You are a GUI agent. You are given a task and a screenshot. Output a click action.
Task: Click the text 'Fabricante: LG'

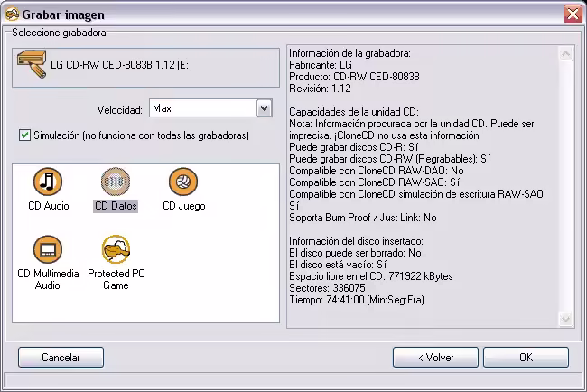click(321, 65)
